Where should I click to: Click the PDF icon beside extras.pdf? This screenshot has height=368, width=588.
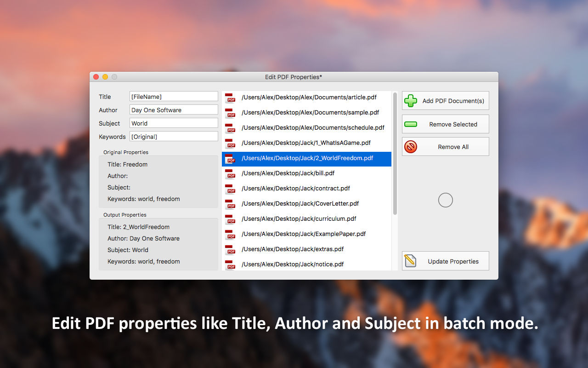230,249
